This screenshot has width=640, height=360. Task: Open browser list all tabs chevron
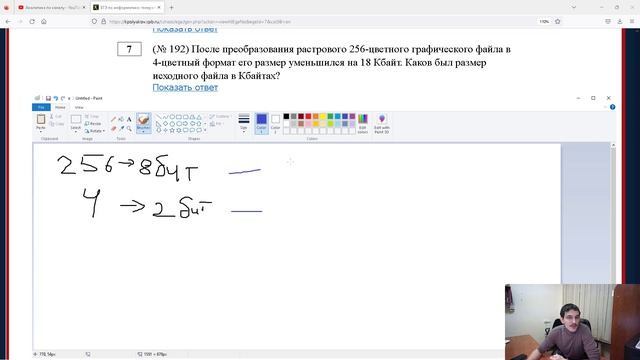pos(573,7)
